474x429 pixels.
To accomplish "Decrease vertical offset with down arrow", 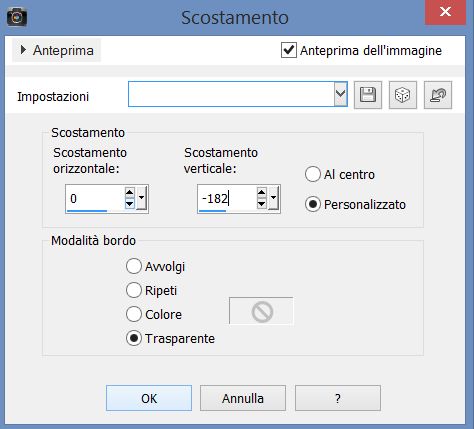I will click(x=262, y=203).
